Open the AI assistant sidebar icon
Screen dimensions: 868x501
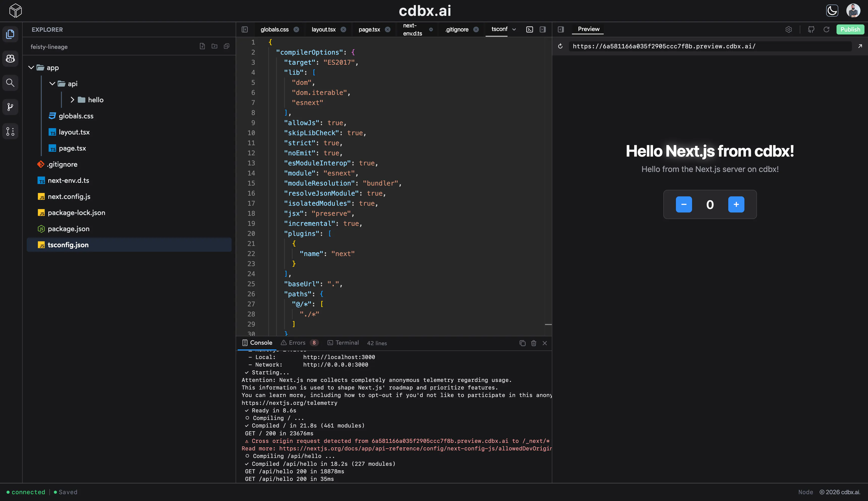coord(10,58)
